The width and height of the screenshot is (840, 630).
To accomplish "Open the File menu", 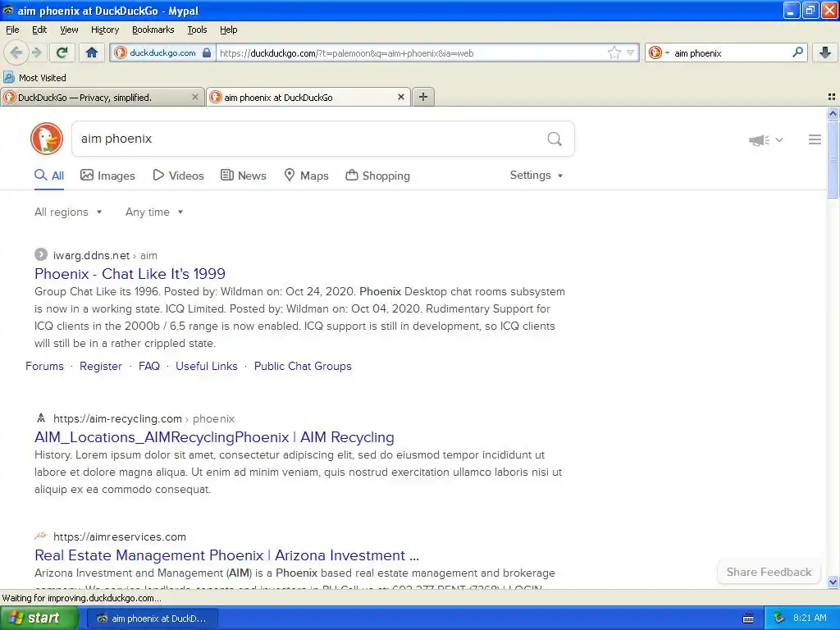I will [12, 30].
